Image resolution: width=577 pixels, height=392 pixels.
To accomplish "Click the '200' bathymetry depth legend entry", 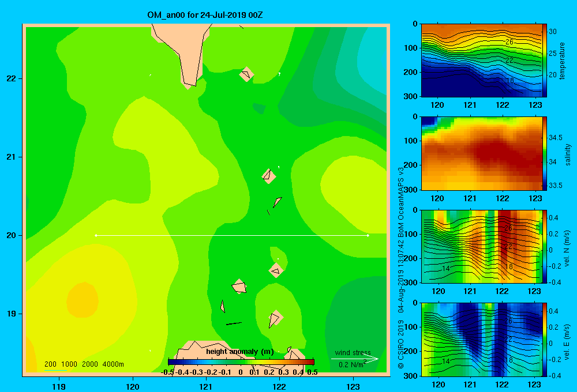I will 50,364.
